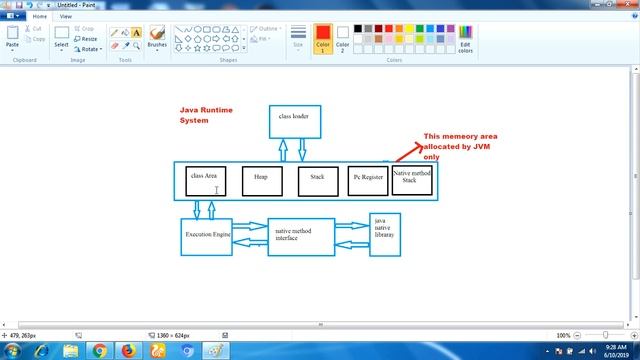Screen dimensions: 640x360
Task: Pick the Oval shape
Action: (198, 29)
